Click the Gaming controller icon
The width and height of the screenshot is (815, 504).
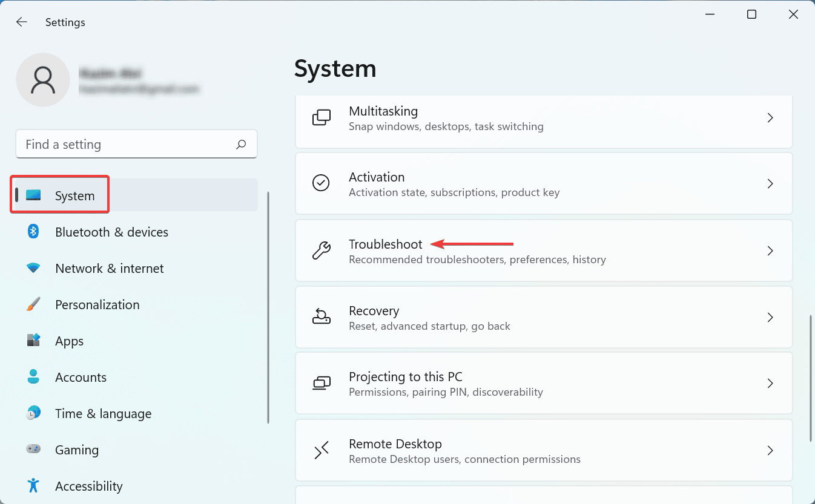point(33,450)
